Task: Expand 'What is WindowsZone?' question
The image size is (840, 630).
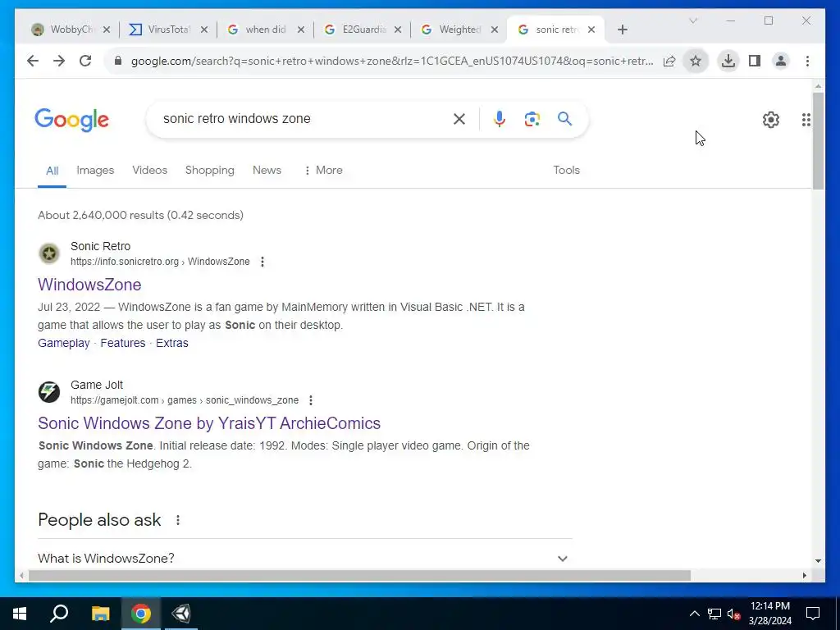Action: [x=305, y=558]
